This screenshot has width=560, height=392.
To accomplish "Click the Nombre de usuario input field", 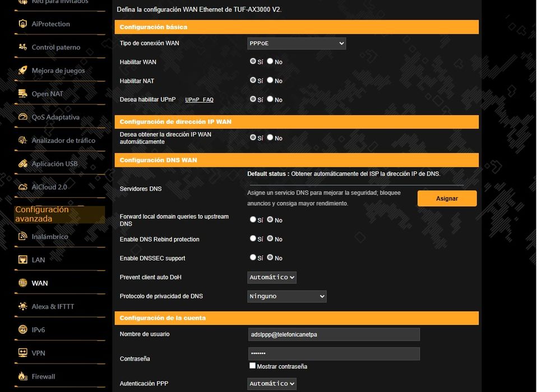I will click(x=334, y=334).
